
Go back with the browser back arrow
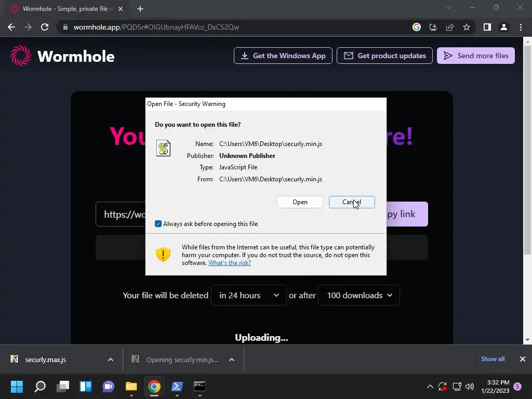(x=11, y=27)
